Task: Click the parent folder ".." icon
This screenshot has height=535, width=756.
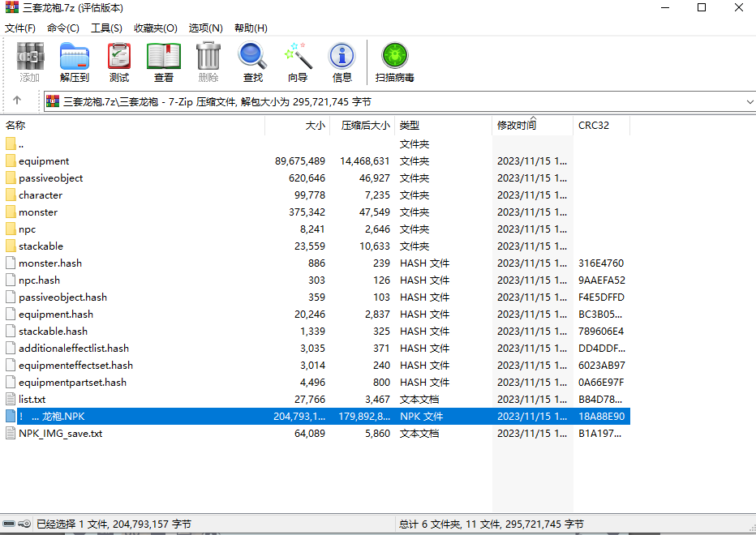Action: coord(11,143)
